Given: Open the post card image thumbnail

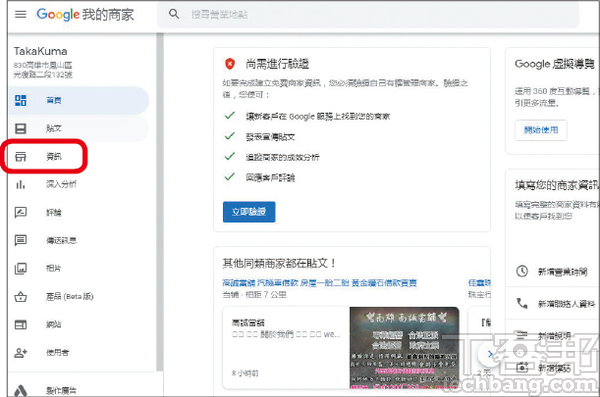Looking at the screenshot, I should click(x=404, y=348).
